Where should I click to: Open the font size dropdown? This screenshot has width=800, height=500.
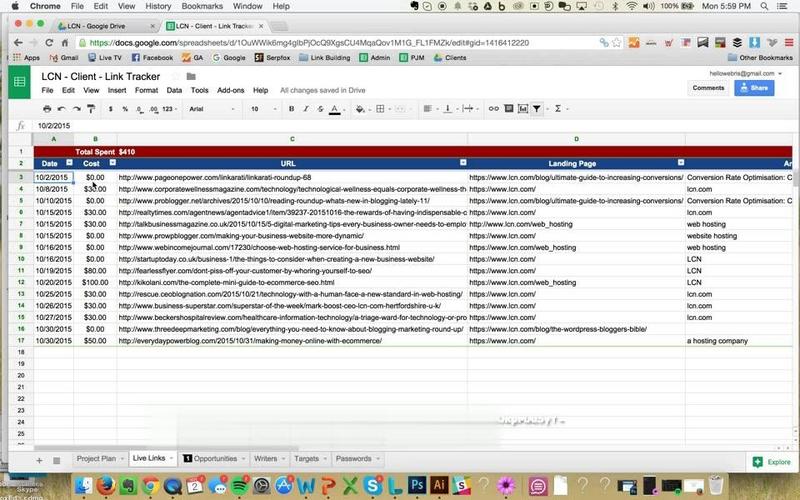coord(264,109)
